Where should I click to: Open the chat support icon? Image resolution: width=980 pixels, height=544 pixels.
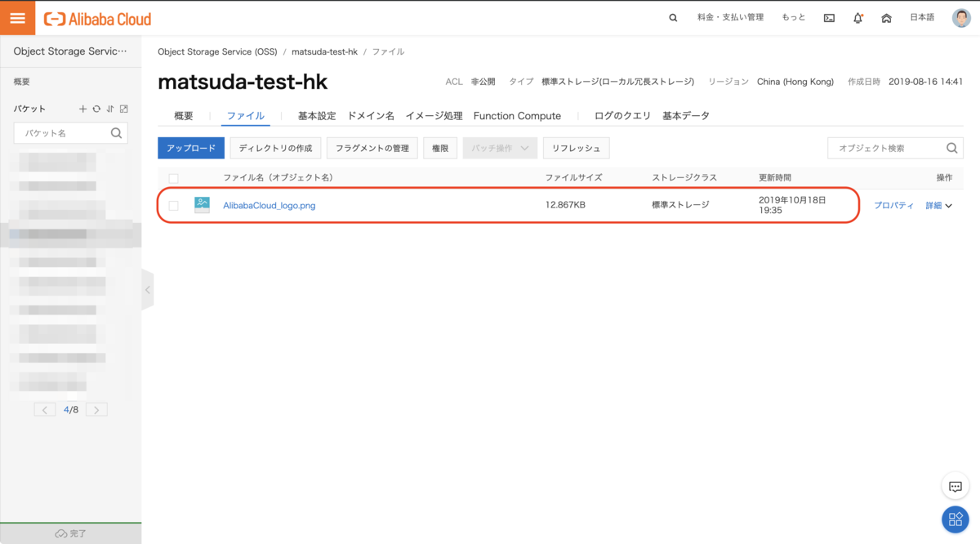click(x=955, y=487)
